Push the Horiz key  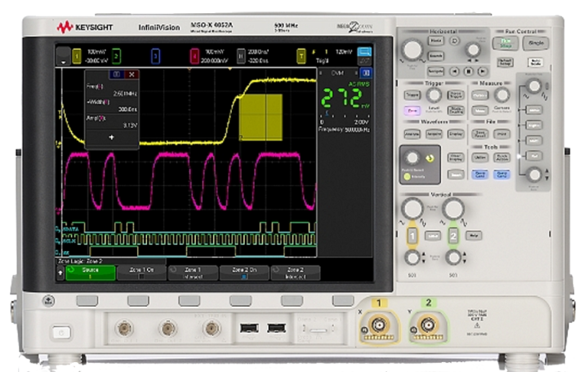pyautogui.click(x=436, y=41)
